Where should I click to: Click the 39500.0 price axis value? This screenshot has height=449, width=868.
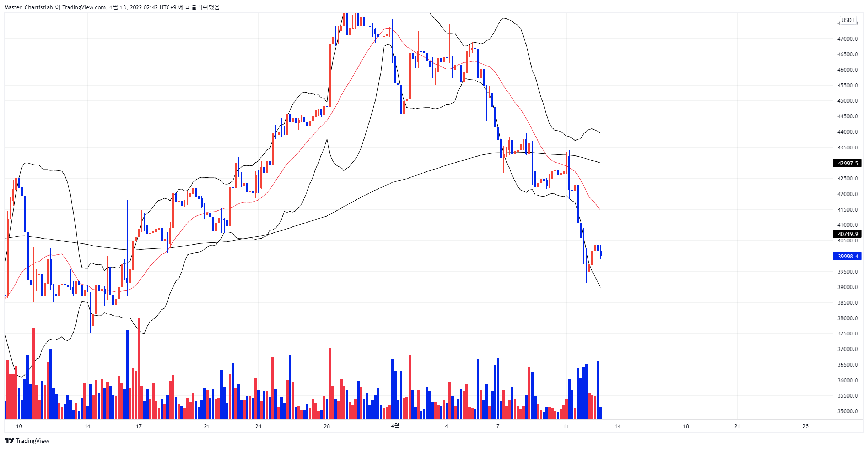(x=847, y=272)
